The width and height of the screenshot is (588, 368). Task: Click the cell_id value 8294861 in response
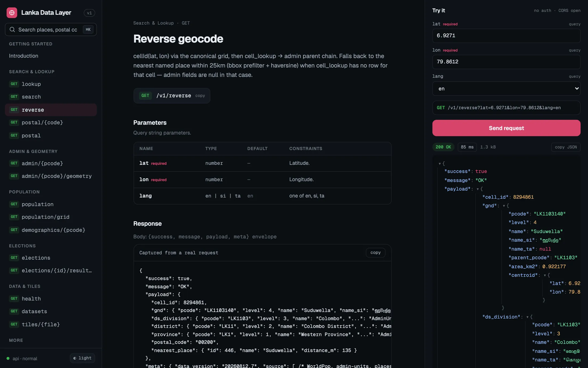523,197
